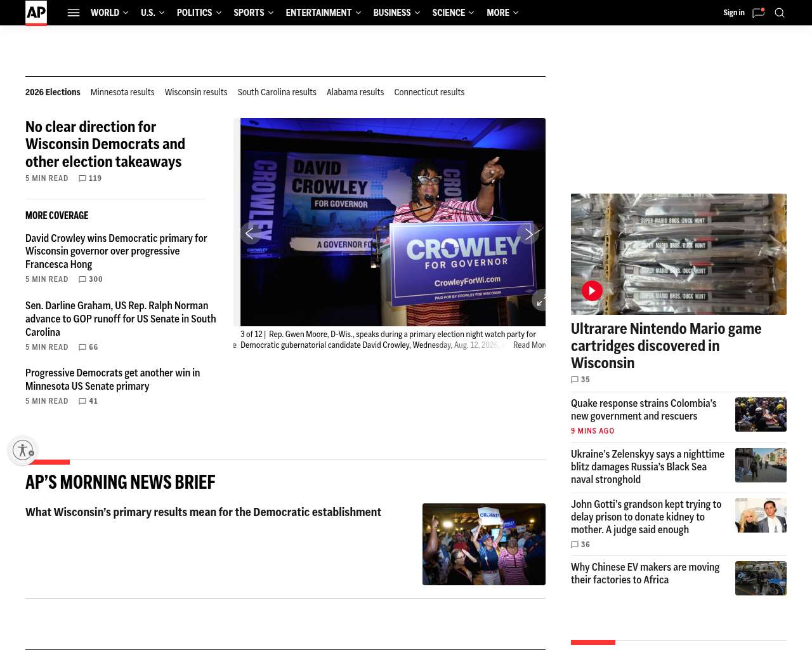Click the Crowley for Governor carousel photo

click(x=393, y=222)
